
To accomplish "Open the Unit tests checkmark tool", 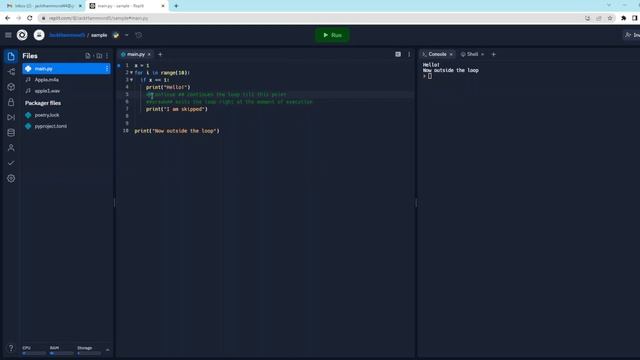I will (x=11, y=163).
